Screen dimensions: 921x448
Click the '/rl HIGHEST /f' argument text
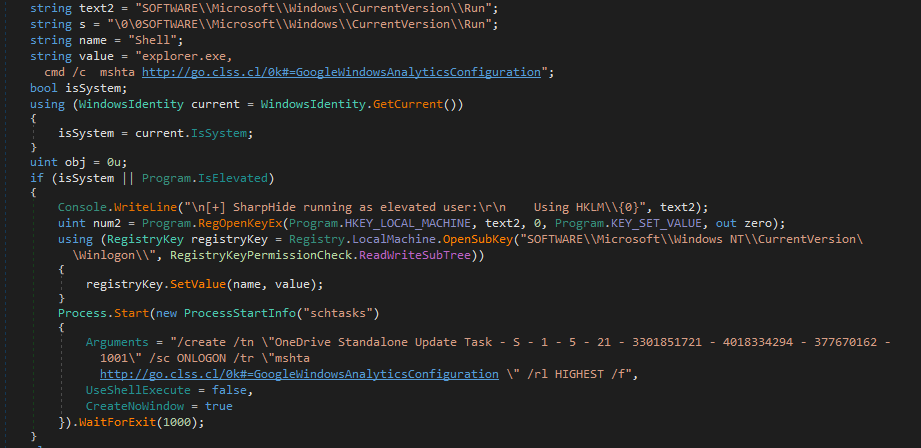click(x=574, y=374)
